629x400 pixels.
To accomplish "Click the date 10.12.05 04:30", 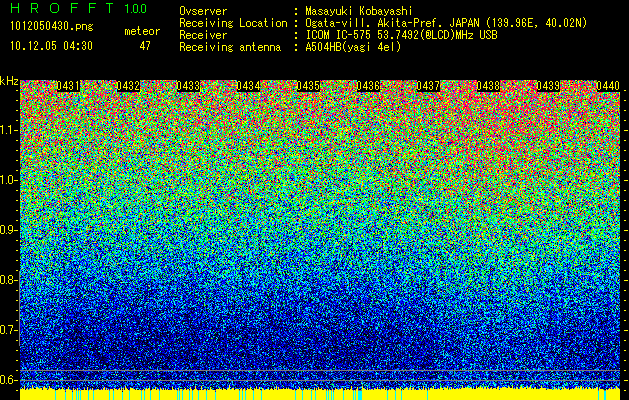I will 51,46.
